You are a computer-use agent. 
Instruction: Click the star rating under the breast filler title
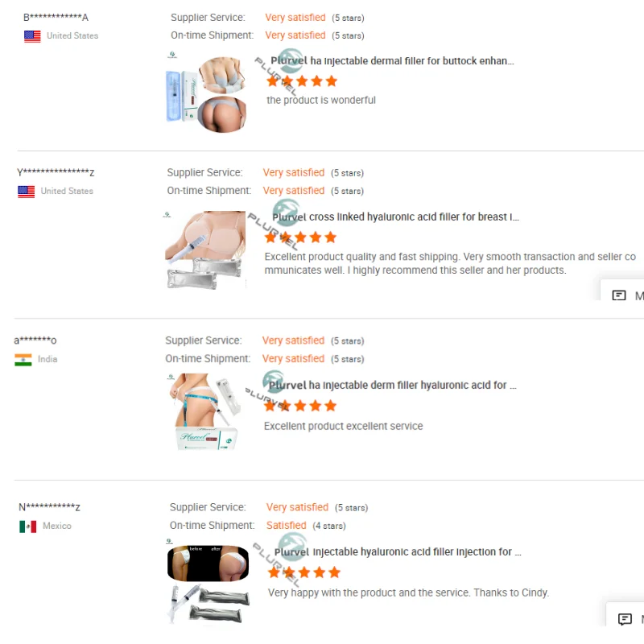tap(300, 237)
